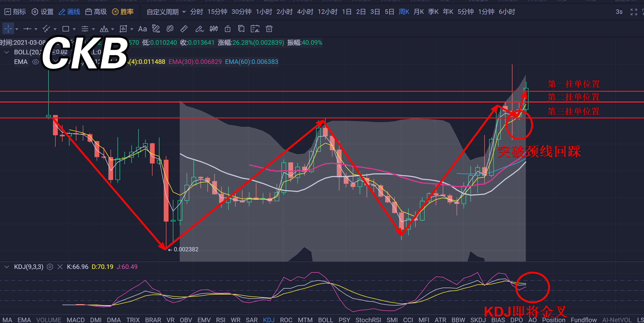Screen dimensions: 644x323
Task: Select the crosshair cursor tool
Action: click(x=8, y=28)
